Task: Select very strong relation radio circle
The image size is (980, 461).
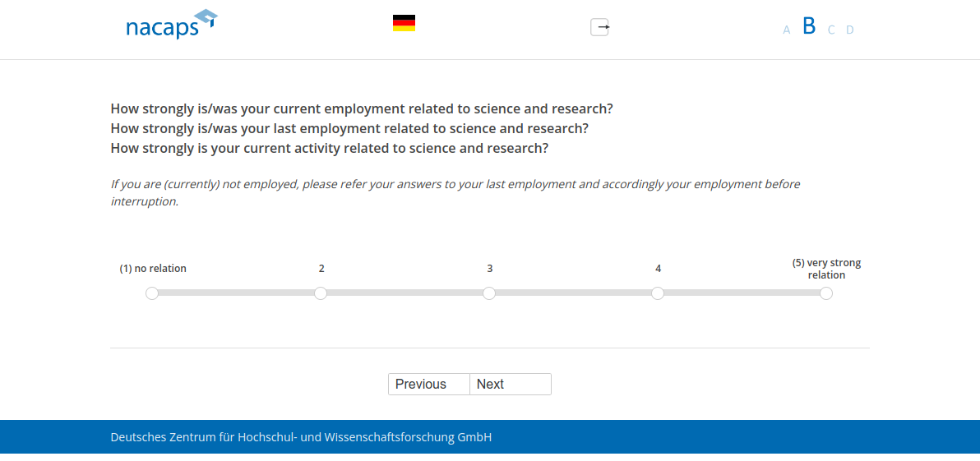Action: tap(826, 293)
